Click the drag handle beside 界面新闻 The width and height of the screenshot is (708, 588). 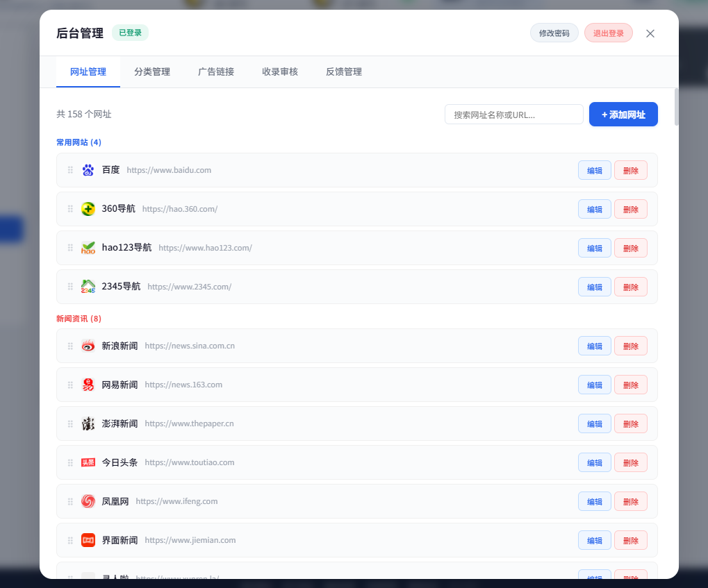pyautogui.click(x=70, y=540)
